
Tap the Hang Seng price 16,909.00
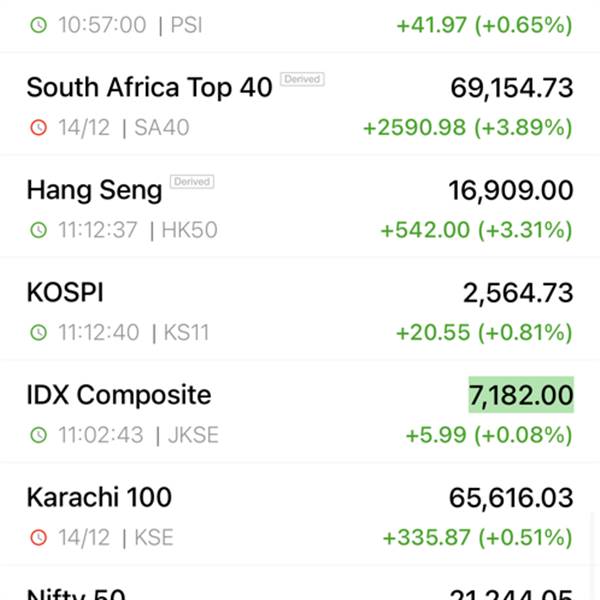(511, 190)
